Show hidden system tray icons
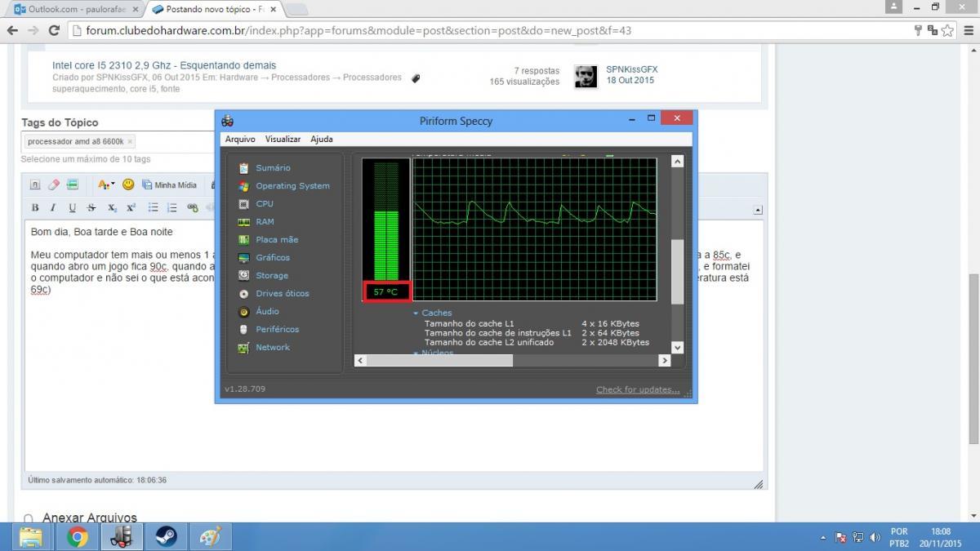The height and width of the screenshot is (551, 980). 822,537
